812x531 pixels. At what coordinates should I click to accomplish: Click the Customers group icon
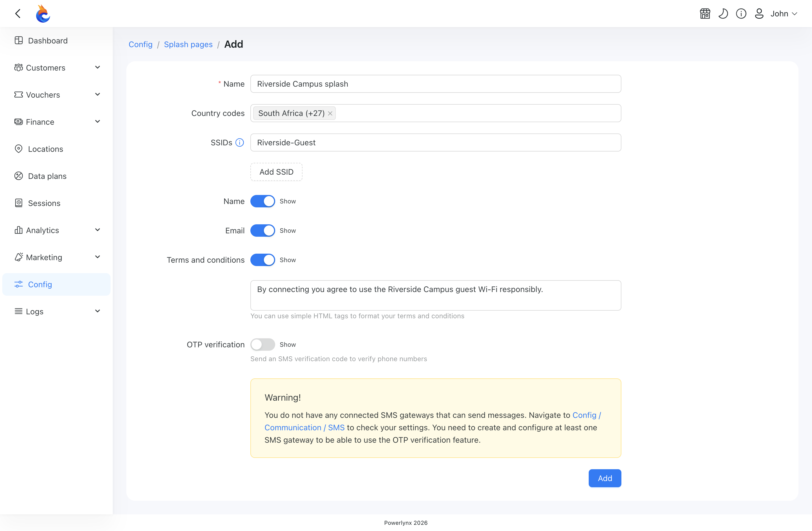19,67
